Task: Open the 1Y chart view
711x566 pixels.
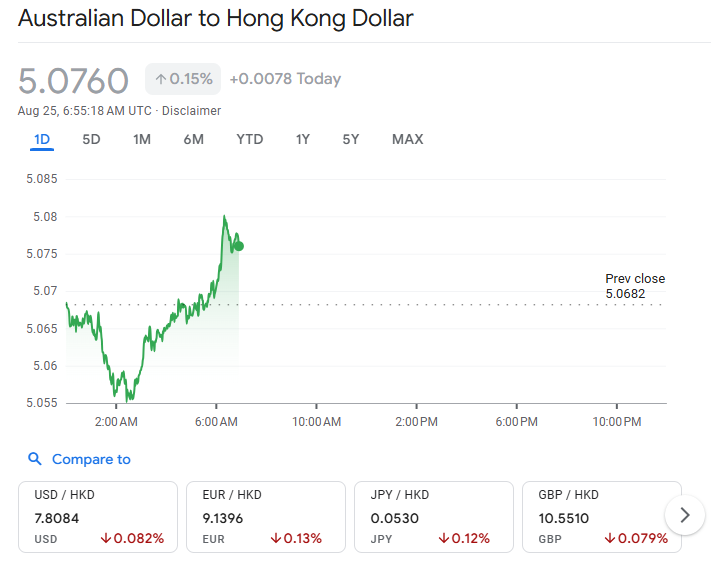Action: [303, 139]
